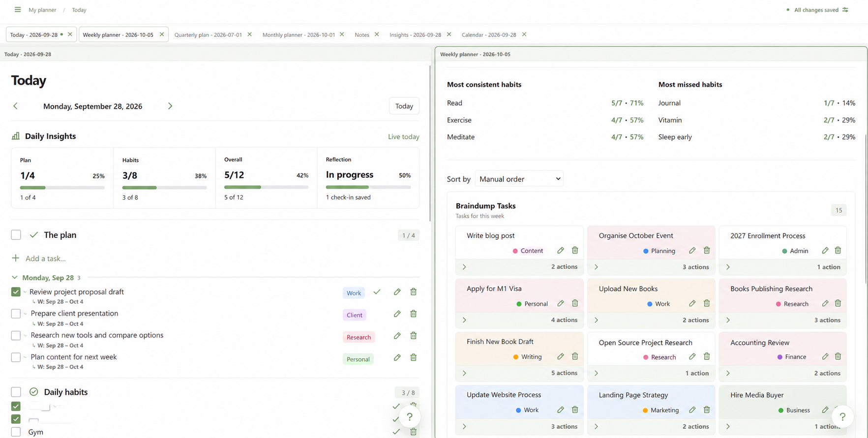Expand Write blog post actions
Image resolution: width=868 pixels, height=438 pixels.
click(x=464, y=267)
